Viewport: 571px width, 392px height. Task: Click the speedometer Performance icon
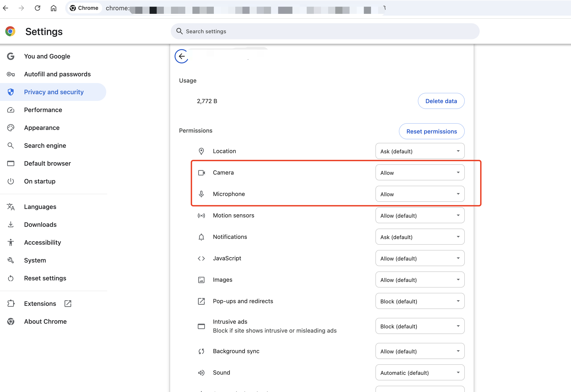[x=10, y=110]
